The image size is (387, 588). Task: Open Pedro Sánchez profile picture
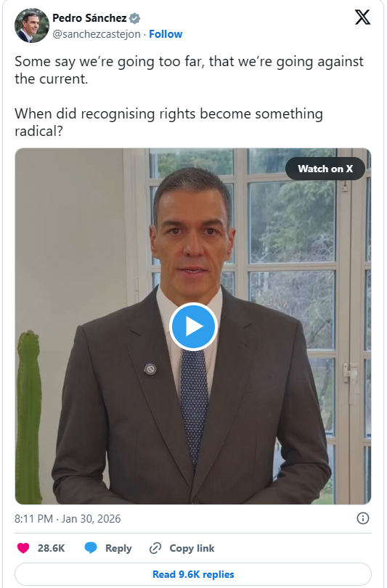pyautogui.click(x=31, y=25)
